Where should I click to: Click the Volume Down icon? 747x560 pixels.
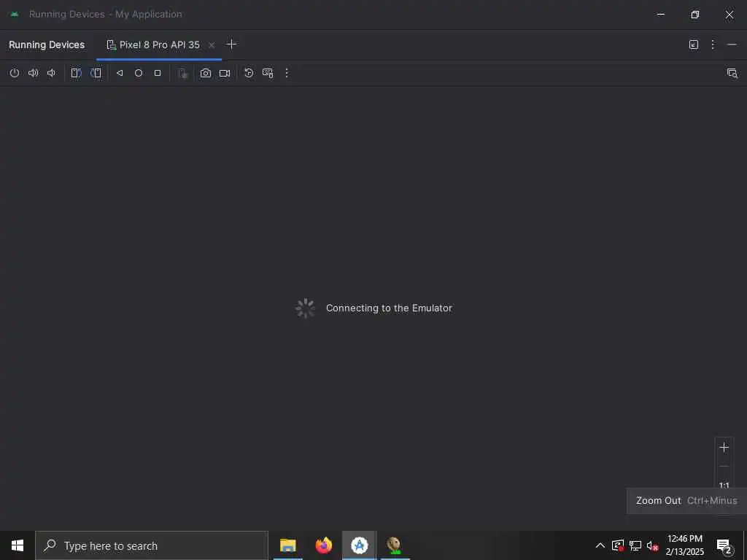point(51,73)
